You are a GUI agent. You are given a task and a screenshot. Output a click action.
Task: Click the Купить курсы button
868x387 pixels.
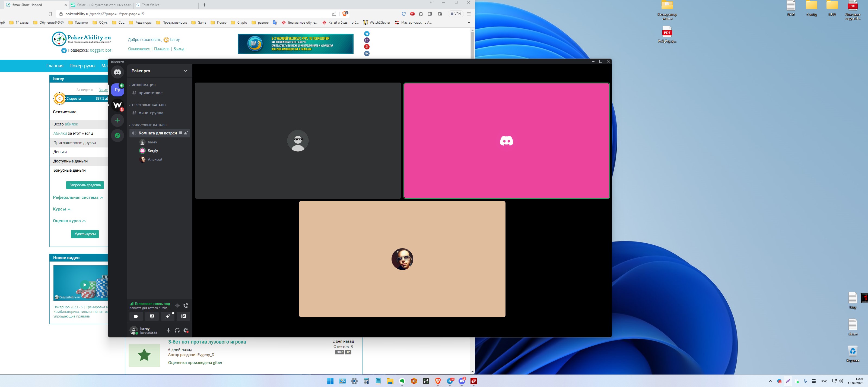(x=85, y=234)
